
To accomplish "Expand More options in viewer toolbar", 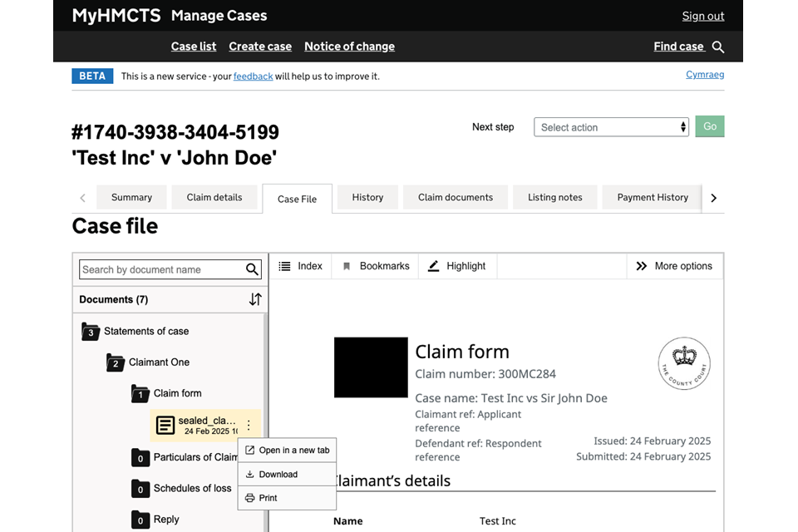I will click(x=674, y=266).
